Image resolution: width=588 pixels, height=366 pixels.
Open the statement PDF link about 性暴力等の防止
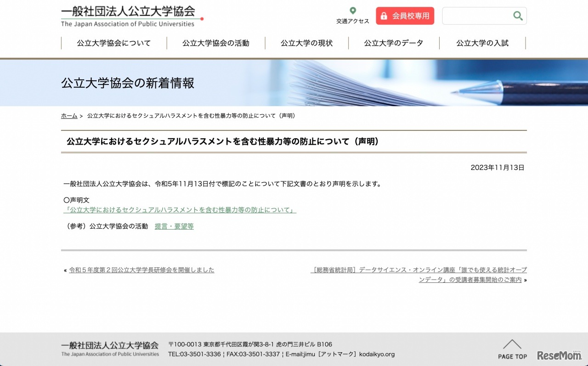(x=180, y=210)
